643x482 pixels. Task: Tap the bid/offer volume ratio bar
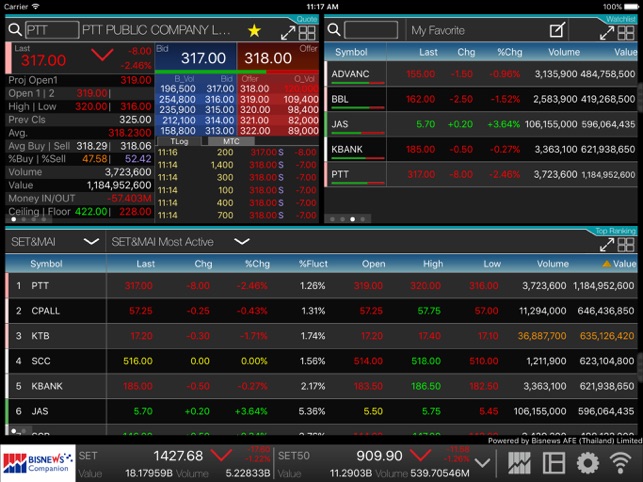coord(237,72)
